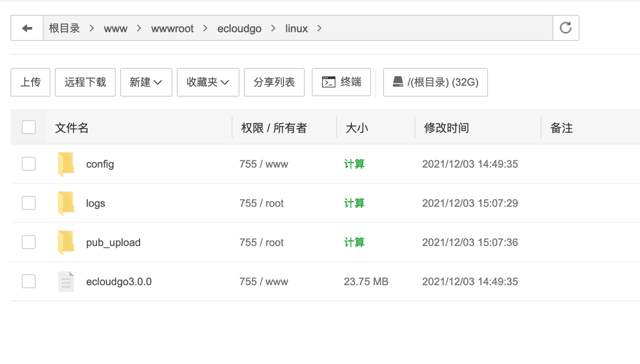Open the 收藏夹 favorites dropdown

coord(208,82)
